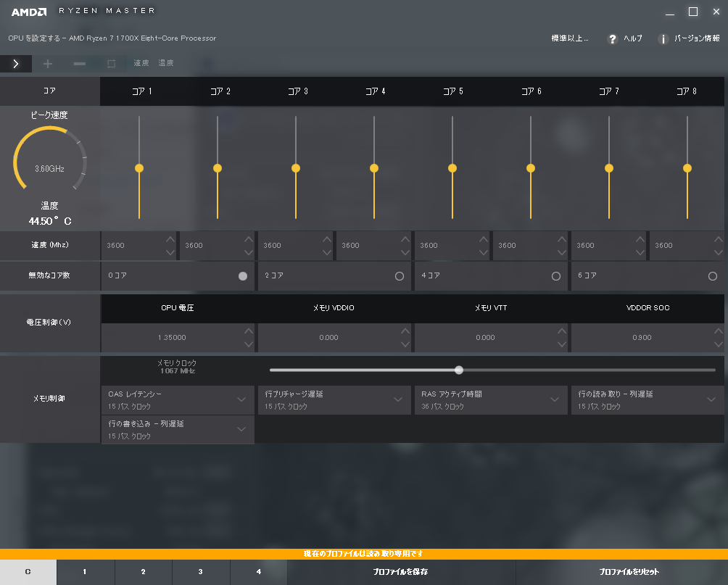The image size is (728, 585).
Task: Maximize the Ryzen Master window
Action: point(693,12)
